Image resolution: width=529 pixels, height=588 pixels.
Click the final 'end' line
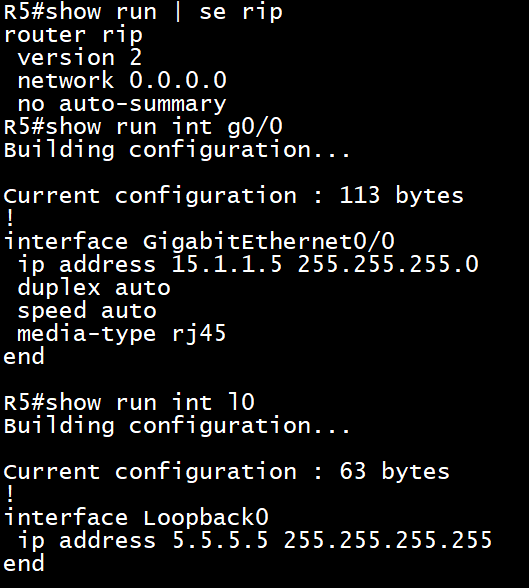tap(24, 564)
